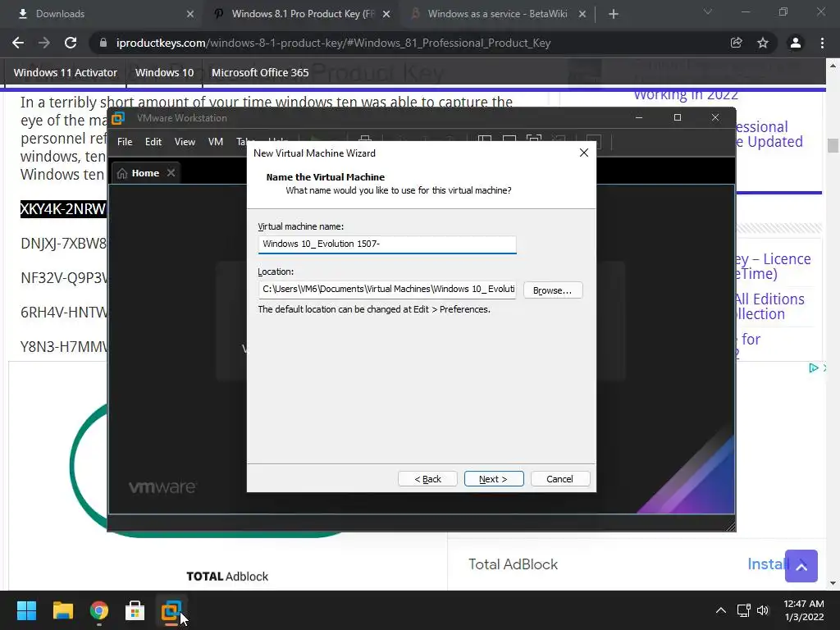Click the network tray icon
This screenshot has height=630, width=840.
743,610
